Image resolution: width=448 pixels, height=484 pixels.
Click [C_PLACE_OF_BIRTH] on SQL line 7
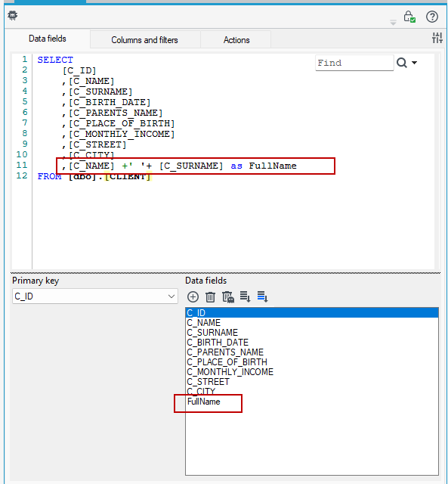(x=122, y=123)
